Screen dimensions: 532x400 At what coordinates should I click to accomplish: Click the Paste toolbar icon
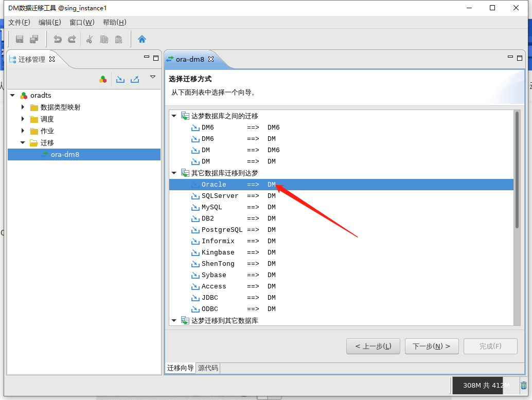click(x=118, y=39)
